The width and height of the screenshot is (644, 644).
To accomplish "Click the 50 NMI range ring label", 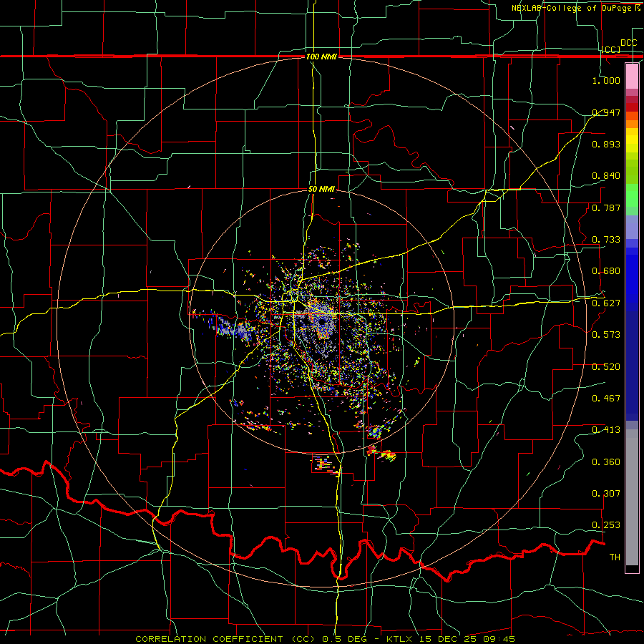I will (321, 190).
